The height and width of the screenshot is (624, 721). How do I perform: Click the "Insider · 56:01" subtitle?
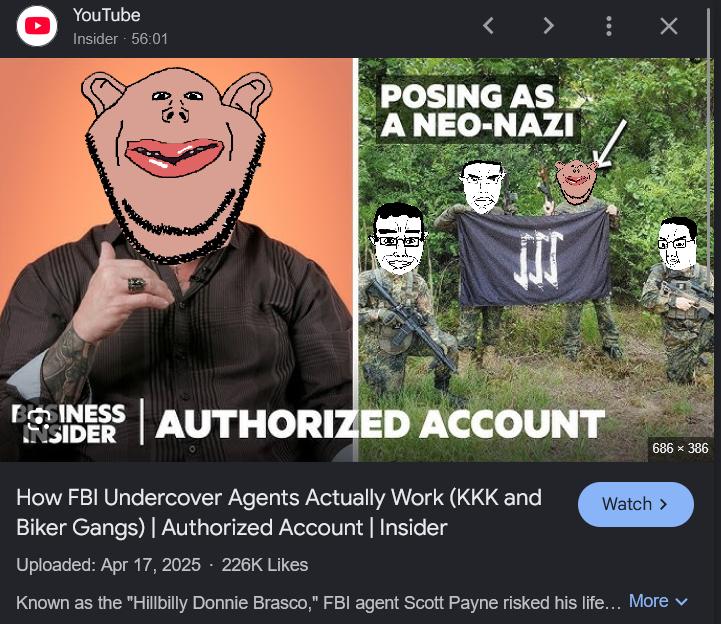pos(120,39)
